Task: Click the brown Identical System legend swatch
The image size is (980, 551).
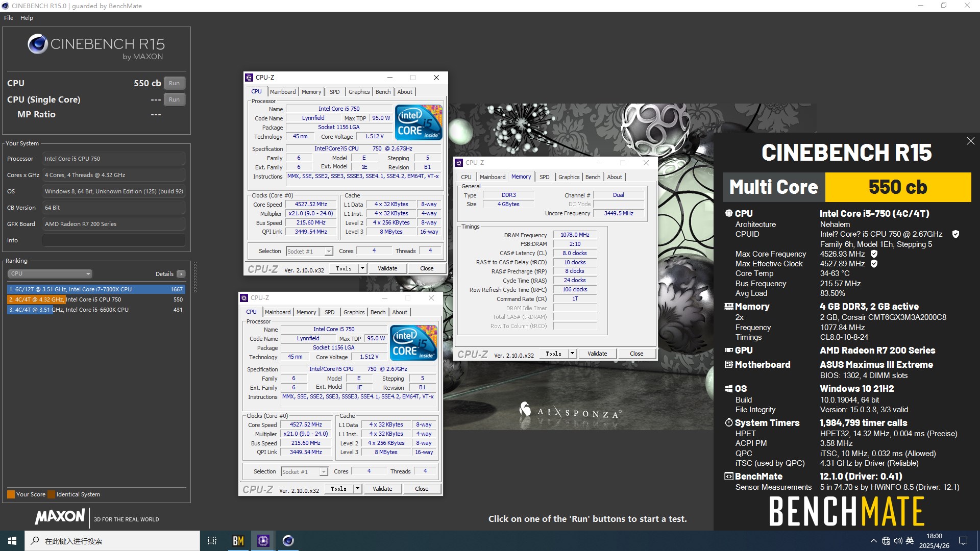Action: (x=51, y=494)
